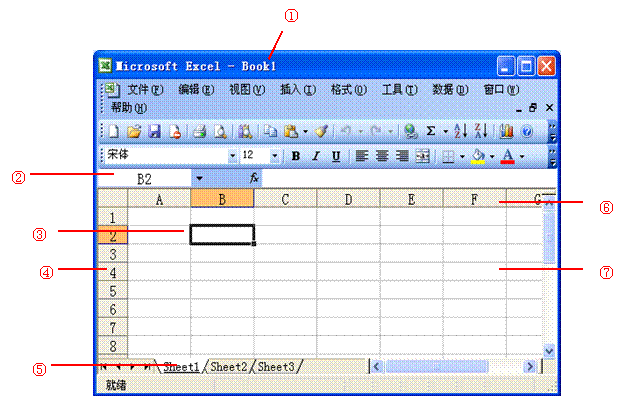Click the Open folder icon
Screen dimensions: 627x396
pos(134,132)
